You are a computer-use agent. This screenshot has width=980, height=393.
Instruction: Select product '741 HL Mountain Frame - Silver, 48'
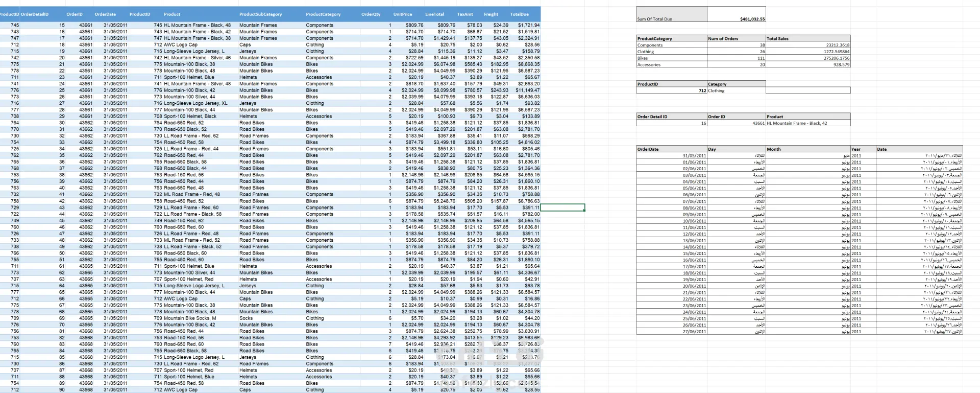click(192, 83)
